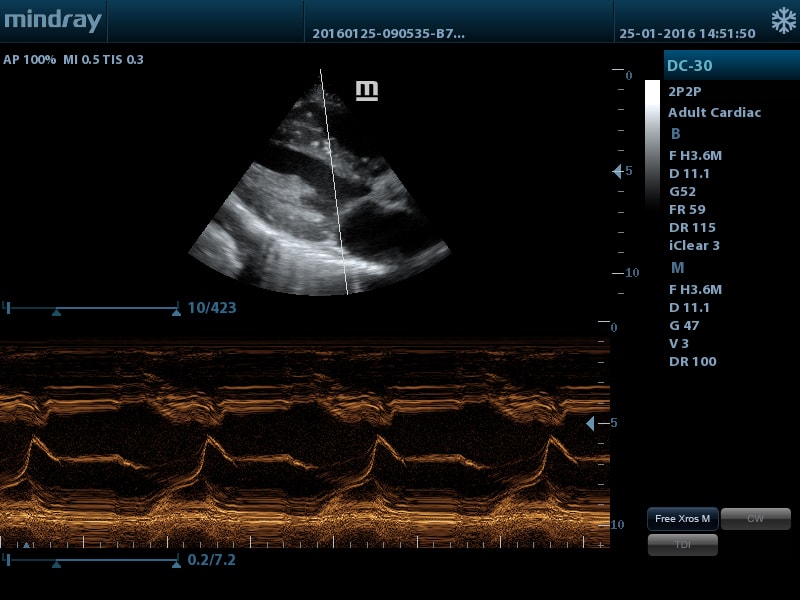The image size is (800, 600).
Task: Click the B-mode depth D 11.1
Action: (x=689, y=173)
